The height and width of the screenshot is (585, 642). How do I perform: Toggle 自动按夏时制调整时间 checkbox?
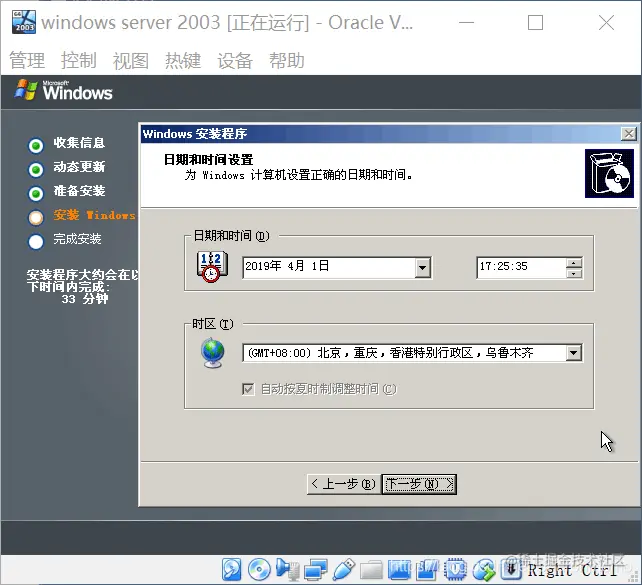[248, 389]
